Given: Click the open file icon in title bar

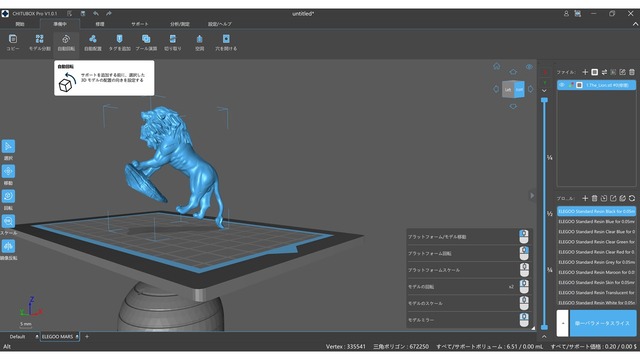Looking at the screenshot, I should click(70, 13).
